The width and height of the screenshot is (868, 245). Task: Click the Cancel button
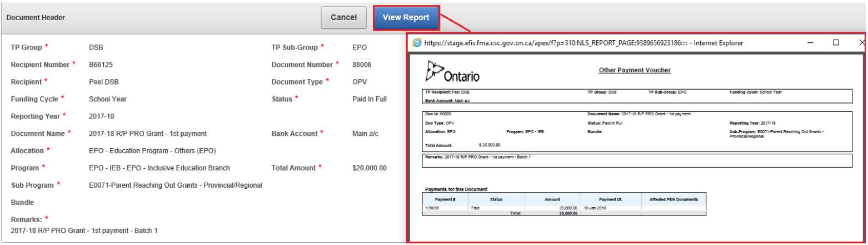click(x=343, y=17)
